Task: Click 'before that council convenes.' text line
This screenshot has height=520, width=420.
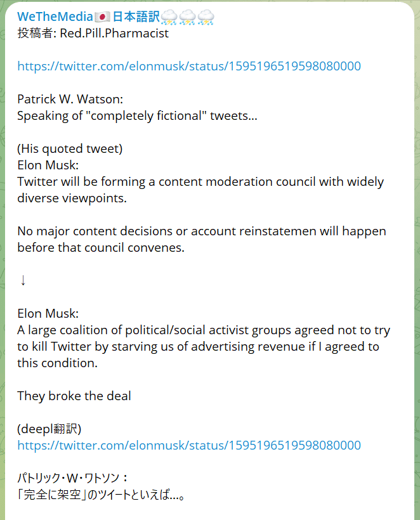Action: (101, 247)
